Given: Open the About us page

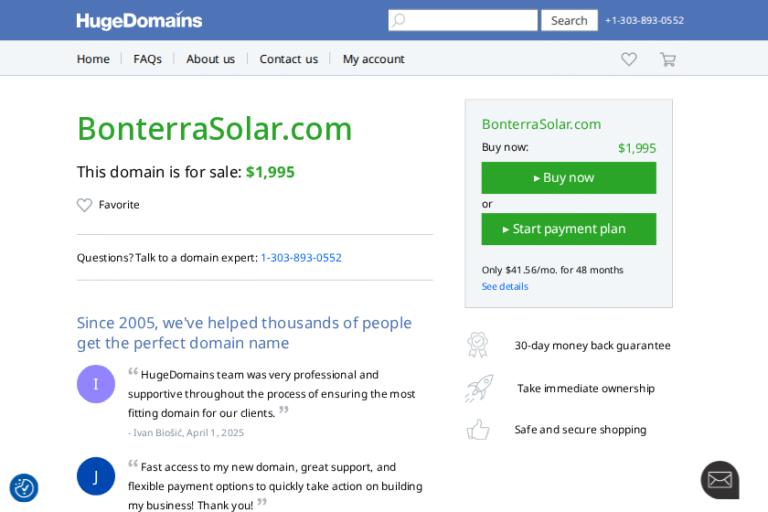Looking at the screenshot, I should [x=210, y=59].
